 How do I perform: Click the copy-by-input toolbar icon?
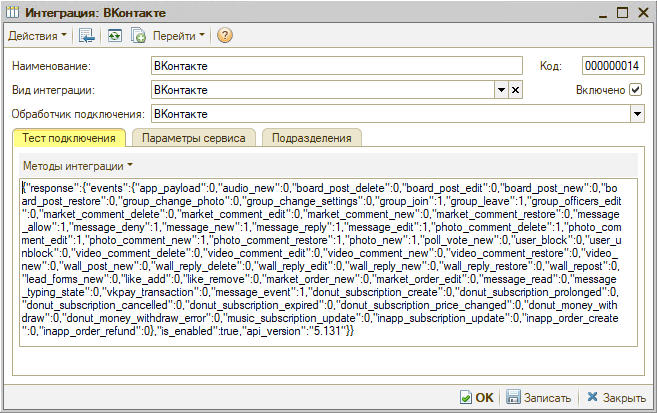click(x=138, y=36)
